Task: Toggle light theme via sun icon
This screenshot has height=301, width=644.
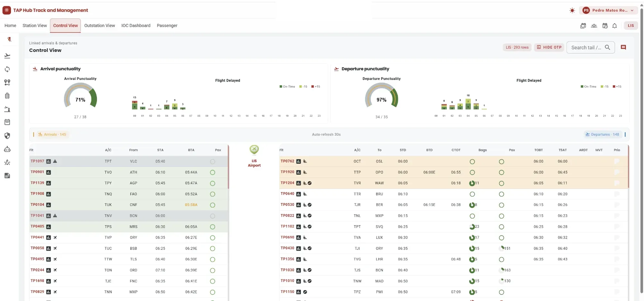Action: coord(572,10)
